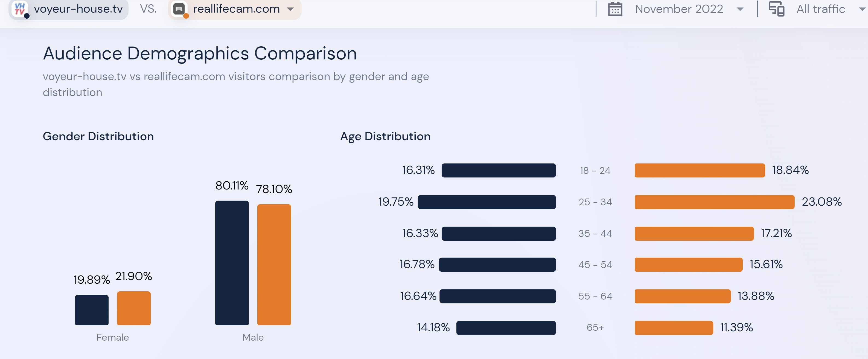Expand the reallifecam.com competitor dropdown arrow
This screenshot has height=359, width=868.
(290, 9)
